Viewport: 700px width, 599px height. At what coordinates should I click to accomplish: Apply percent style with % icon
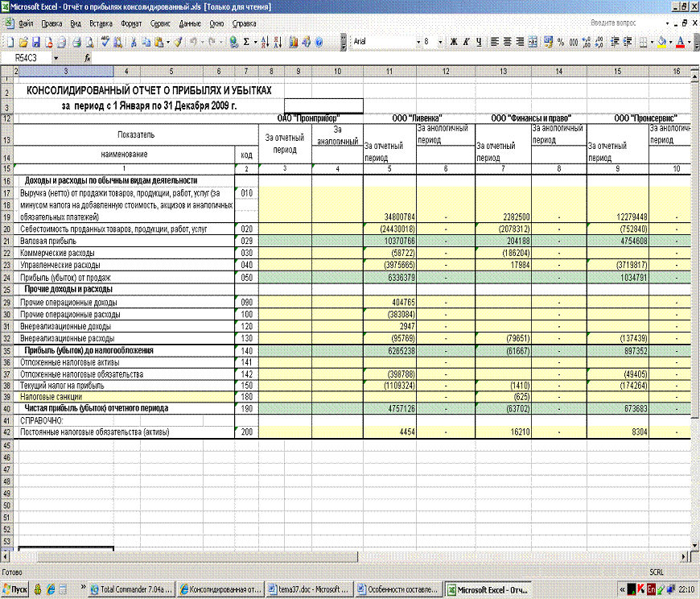pyautogui.click(x=561, y=41)
